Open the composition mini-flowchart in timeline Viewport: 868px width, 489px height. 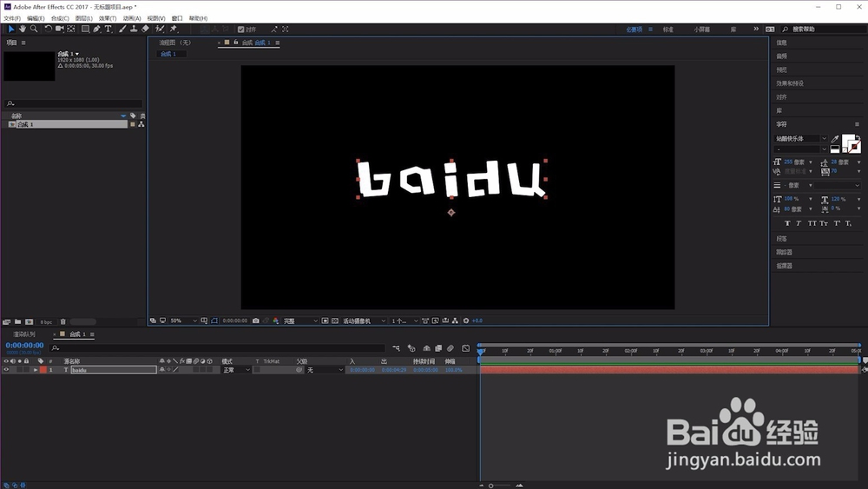pos(397,348)
